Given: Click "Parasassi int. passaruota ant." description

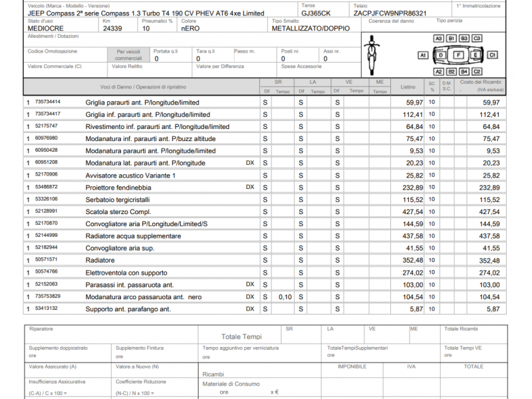Looking at the screenshot, I should 130,285.
